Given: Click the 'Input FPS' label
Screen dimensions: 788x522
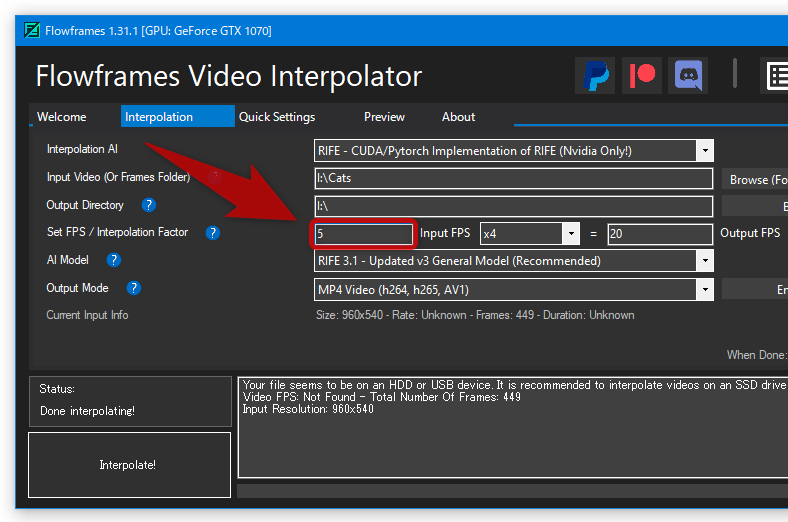Looking at the screenshot, I should tap(445, 233).
